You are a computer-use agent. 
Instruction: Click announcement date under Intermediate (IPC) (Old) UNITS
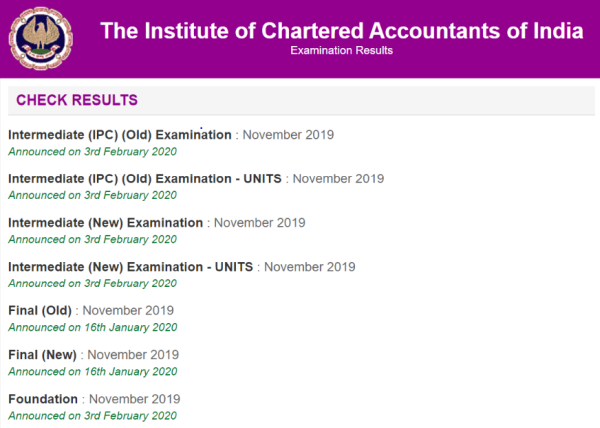(92, 195)
